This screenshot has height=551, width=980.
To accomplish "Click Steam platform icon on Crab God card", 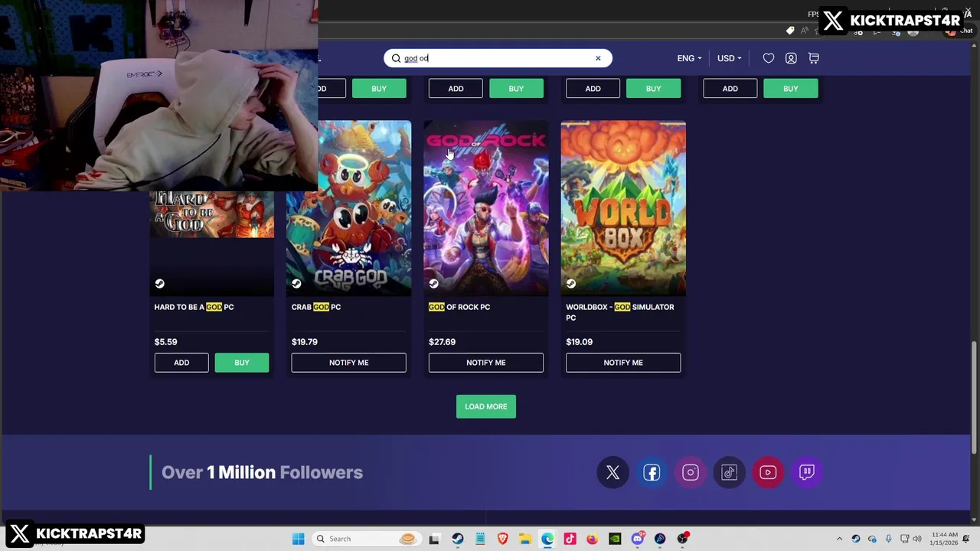I will pyautogui.click(x=296, y=284).
